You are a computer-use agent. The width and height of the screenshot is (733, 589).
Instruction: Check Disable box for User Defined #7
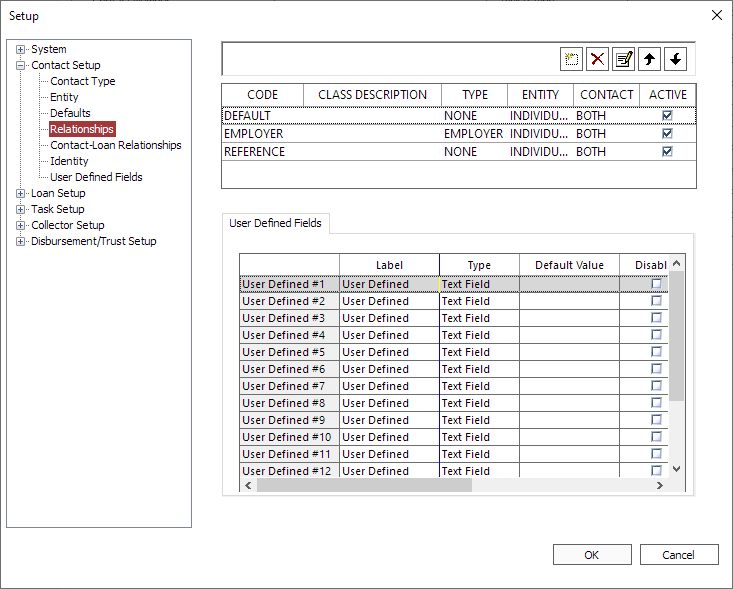pyautogui.click(x=656, y=386)
